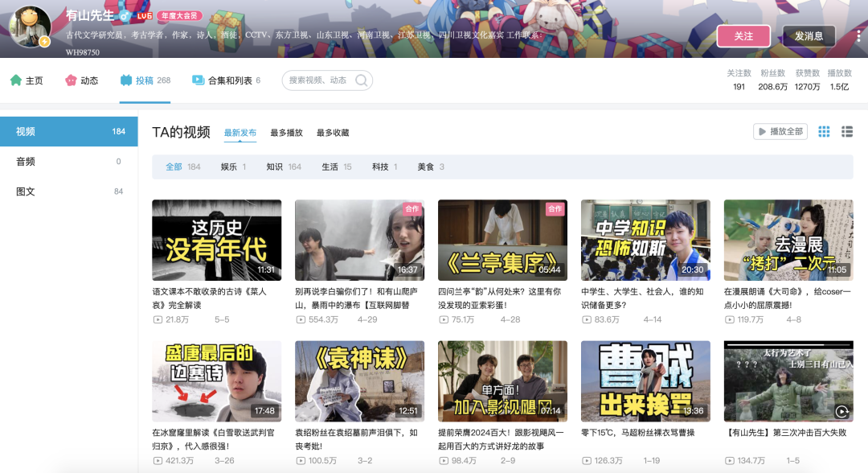Viewport: 868px width, 473px height.
Task: Select 图文 in left sidebar
Action: pos(26,191)
